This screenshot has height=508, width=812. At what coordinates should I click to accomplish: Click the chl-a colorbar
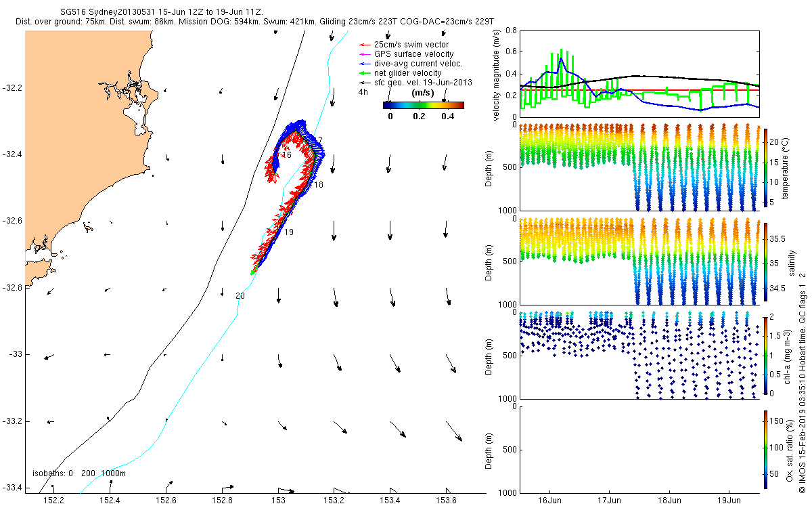pos(765,355)
